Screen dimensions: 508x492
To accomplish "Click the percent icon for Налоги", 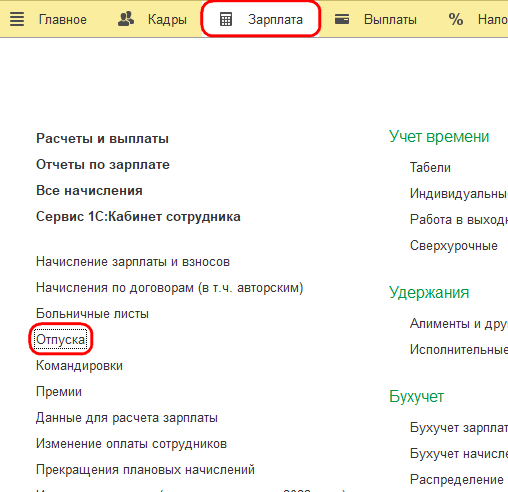I will pos(456,19).
